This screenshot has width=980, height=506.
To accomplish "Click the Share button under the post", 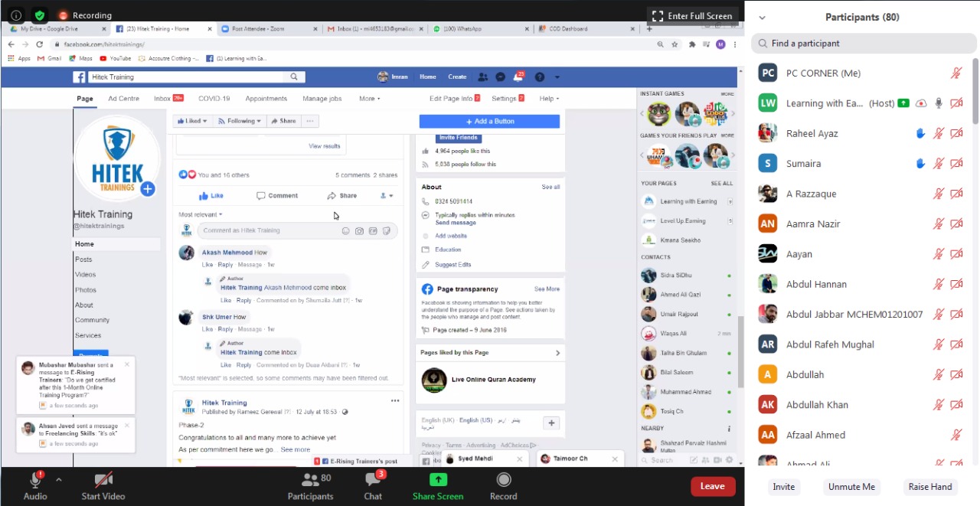I will [342, 196].
